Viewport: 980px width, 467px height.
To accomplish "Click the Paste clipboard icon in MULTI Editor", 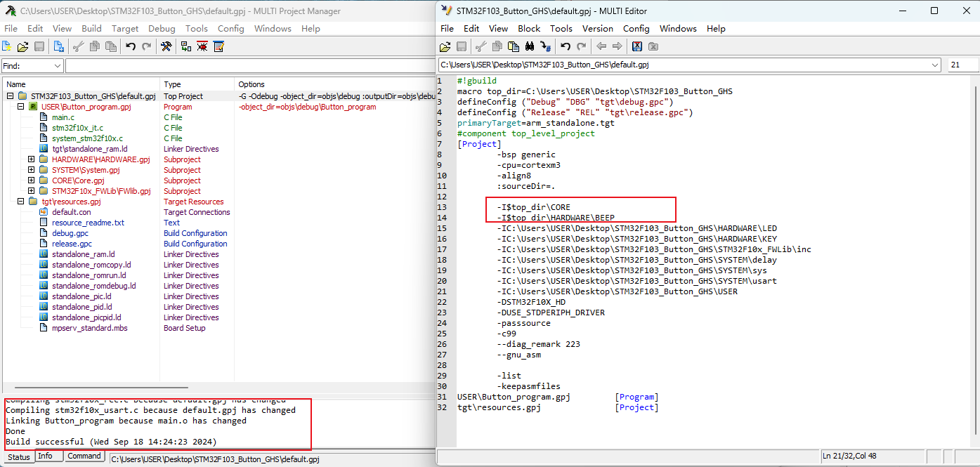I will (x=514, y=46).
